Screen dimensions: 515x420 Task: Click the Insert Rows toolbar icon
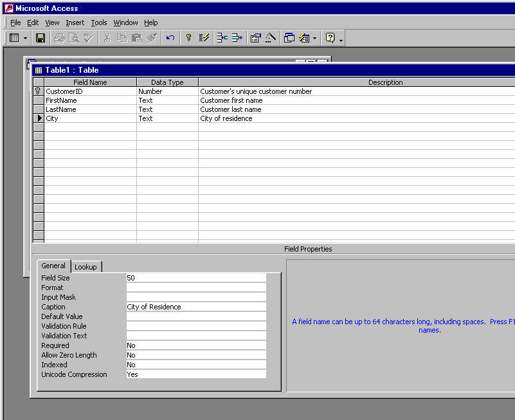(222, 38)
